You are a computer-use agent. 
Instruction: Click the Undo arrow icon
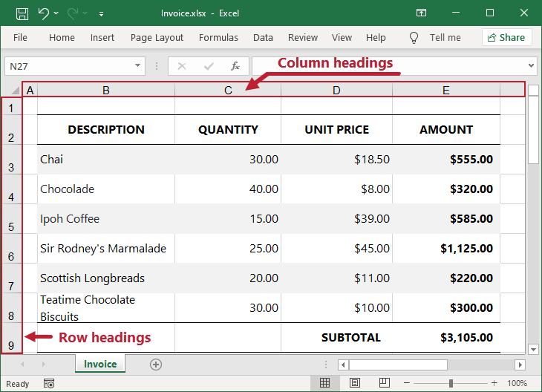44,13
